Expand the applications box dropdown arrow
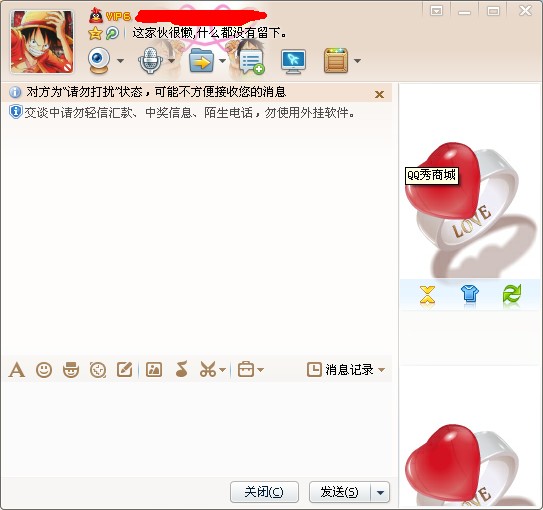This screenshot has height=510, width=543. point(357,61)
